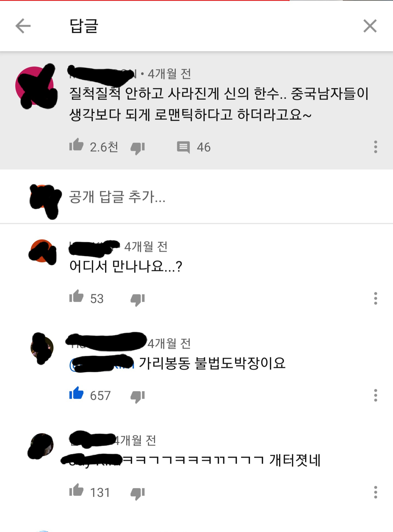Viewport: 393px width, 532px height.
Task: Open the avatar of the 어디서 만나나요 commenter
Action: click(42, 251)
